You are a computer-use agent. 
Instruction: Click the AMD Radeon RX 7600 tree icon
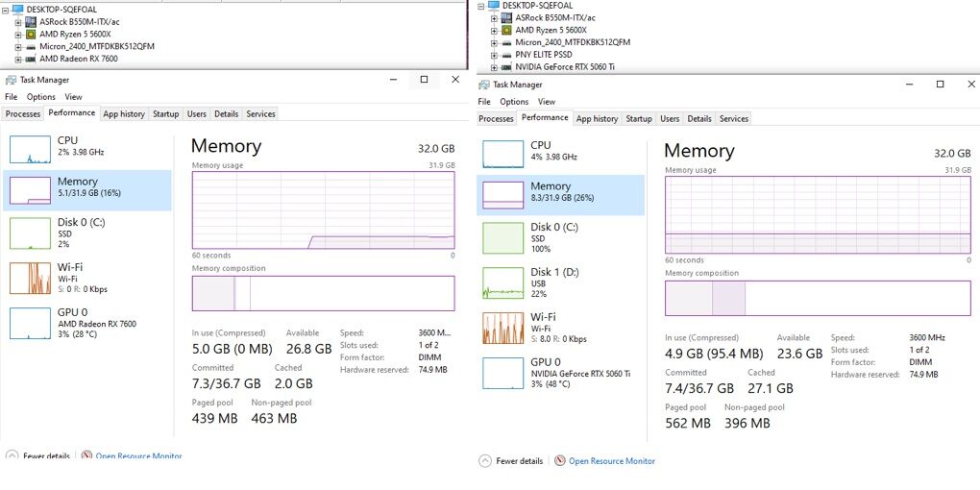(x=32, y=59)
